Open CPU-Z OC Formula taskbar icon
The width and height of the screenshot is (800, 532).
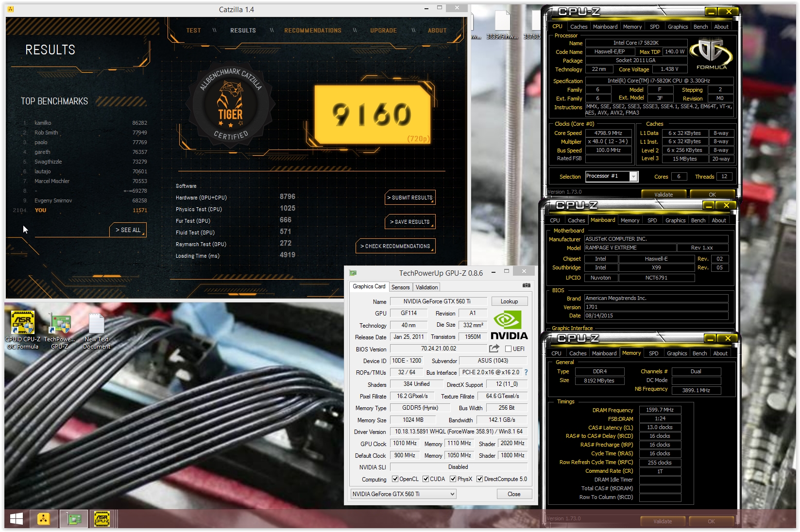[x=102, y=519]
